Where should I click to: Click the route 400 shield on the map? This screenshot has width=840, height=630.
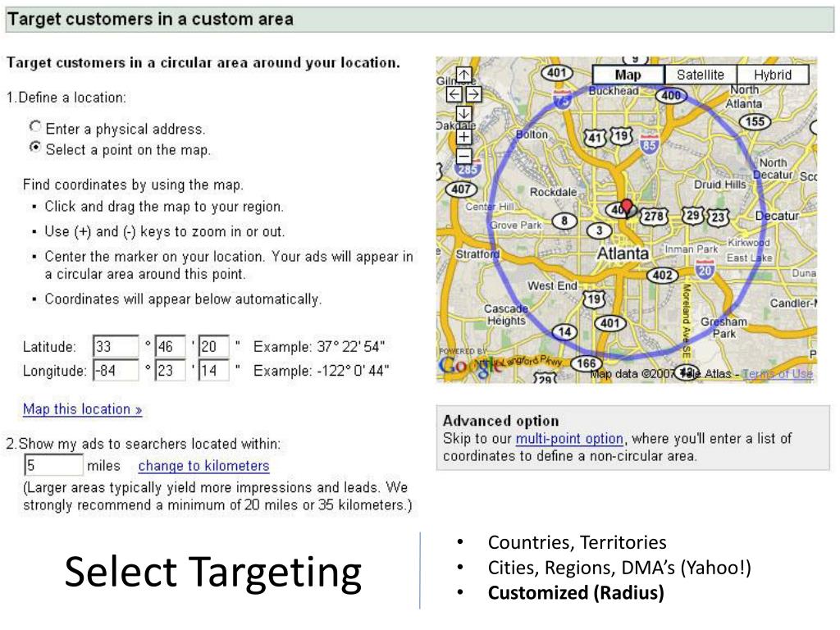671,95
